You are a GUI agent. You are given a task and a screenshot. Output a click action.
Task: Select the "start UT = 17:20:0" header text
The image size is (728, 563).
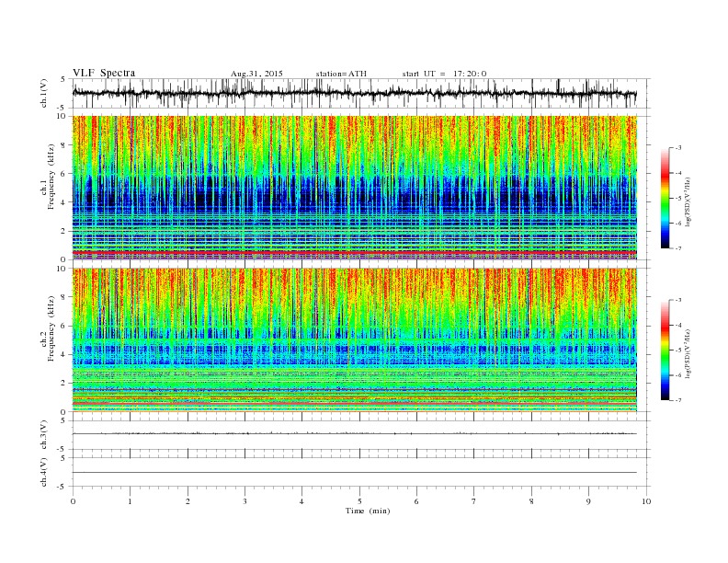click(444, 74)
